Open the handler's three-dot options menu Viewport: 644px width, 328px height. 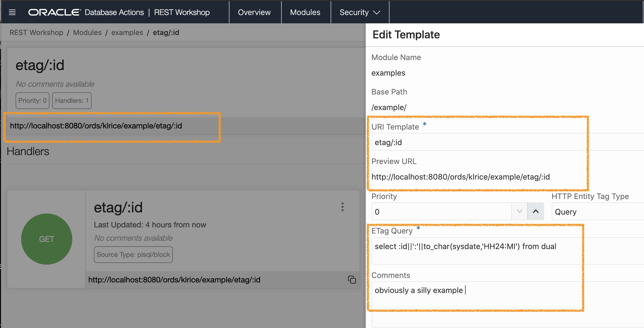point(343,207)
